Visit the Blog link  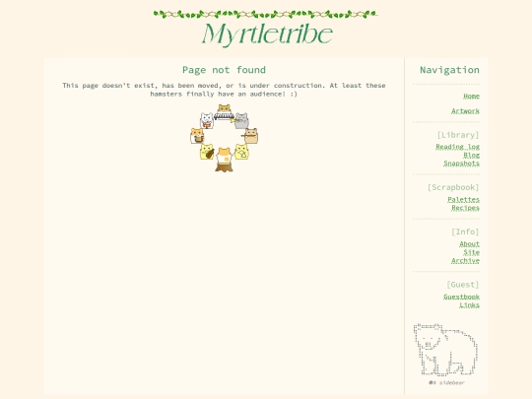pos(471,155)
